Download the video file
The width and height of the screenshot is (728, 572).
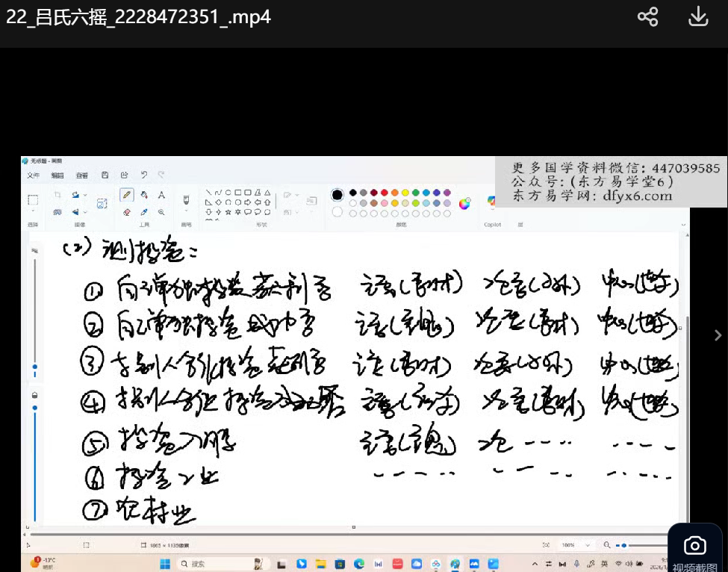pos(698,17)
